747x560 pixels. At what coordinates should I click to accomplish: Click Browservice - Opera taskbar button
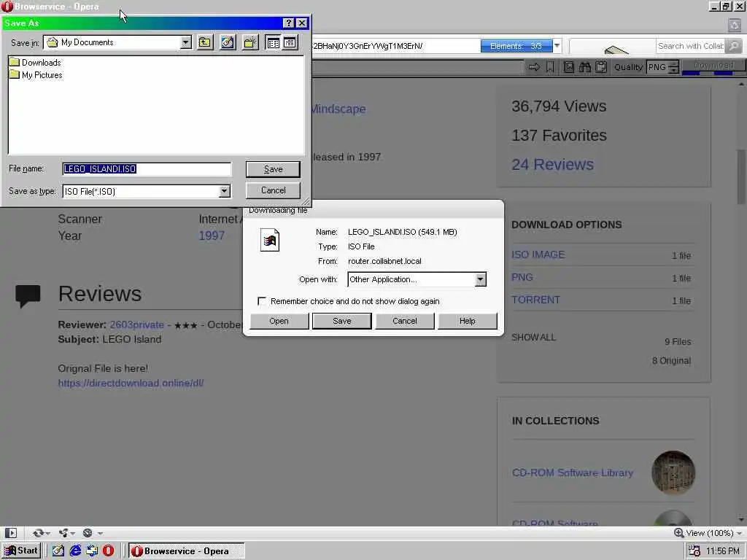point(186,551)
